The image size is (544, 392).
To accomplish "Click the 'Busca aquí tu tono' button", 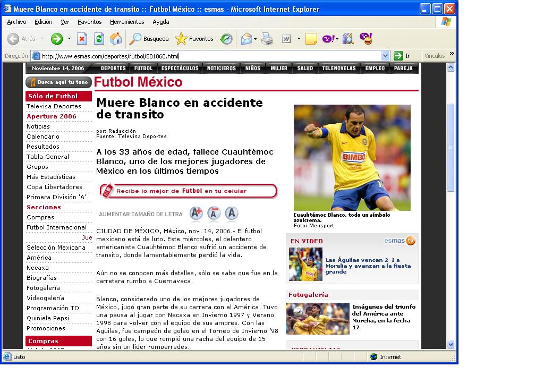I will click(x=58, y=82).
